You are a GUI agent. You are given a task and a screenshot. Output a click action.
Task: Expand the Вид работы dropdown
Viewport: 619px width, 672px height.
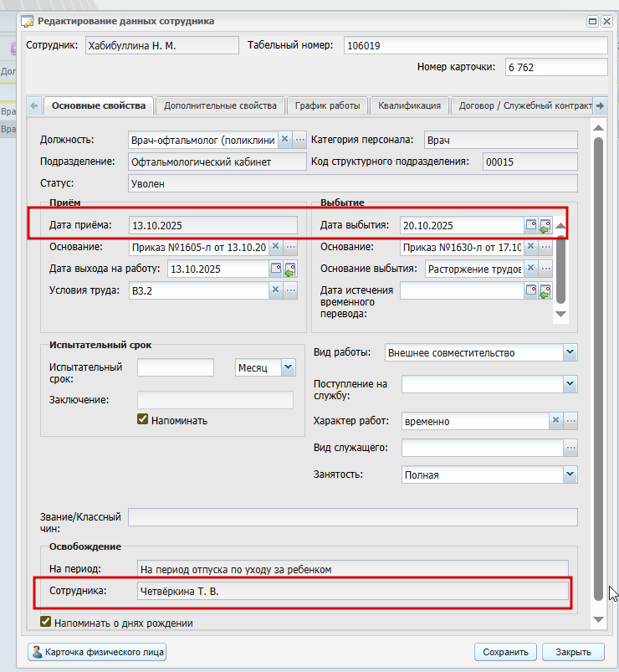tap(570, 352)
